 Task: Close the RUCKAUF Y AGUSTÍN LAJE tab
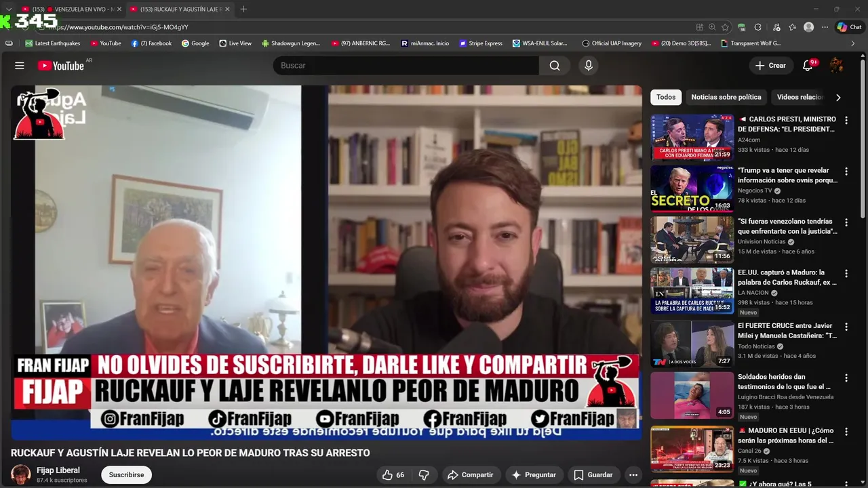click(x=227, y=9)
